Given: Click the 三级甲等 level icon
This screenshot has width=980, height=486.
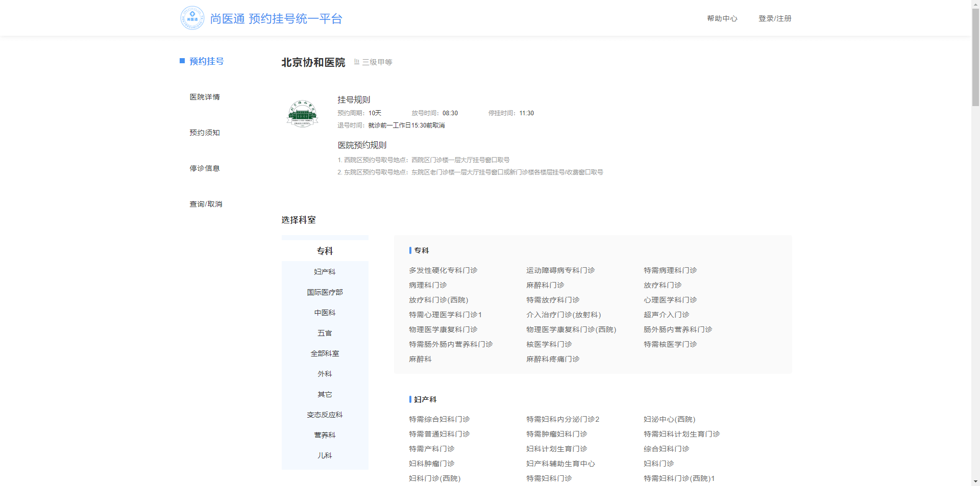Looking at the screenshot, I should pyautogui.click(x=357, y=62).
